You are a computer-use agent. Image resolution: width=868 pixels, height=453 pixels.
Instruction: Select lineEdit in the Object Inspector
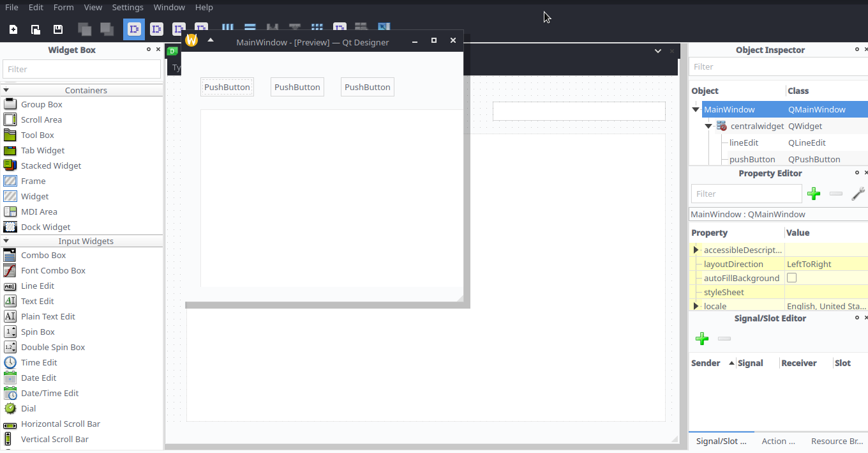tap(744, 142)
